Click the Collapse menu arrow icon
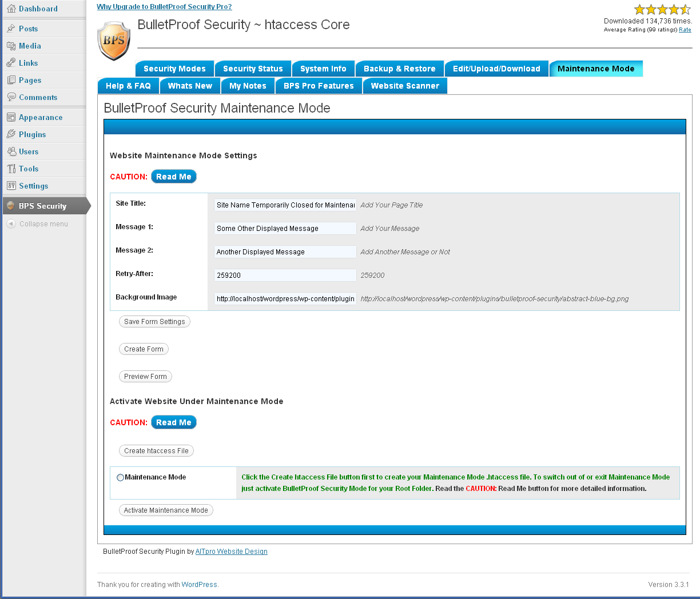The height and width of the screenshot is (599, 700). [11, 224]
